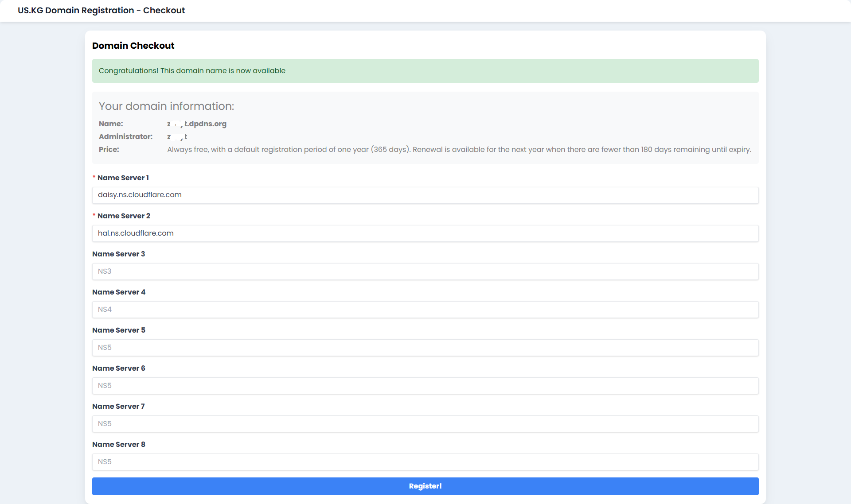Select the Name Server 3 field
The image size is (851, 504).
click(x=425, y=271)
